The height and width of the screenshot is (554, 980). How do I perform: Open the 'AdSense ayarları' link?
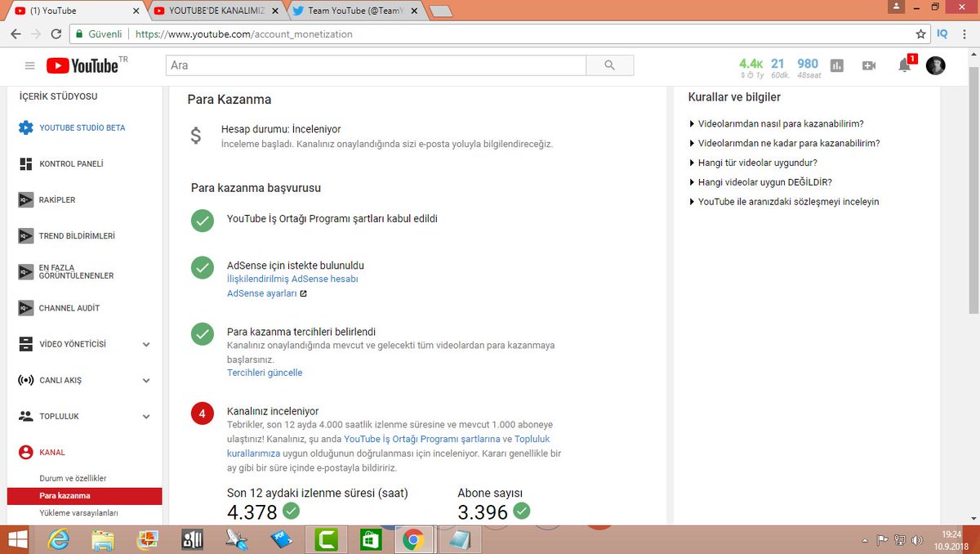[x=262, y=293]
